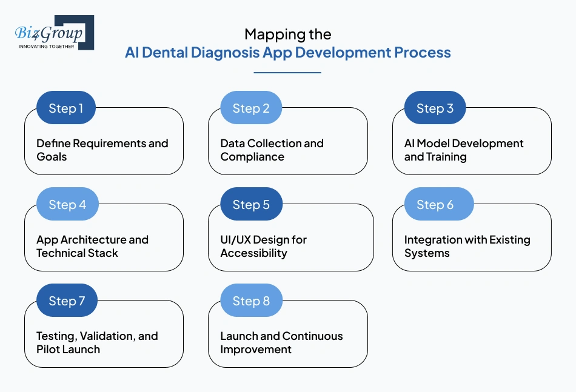Click 'Define Requirements and Goals' text

pyautogui.click(x=102, y=150)
